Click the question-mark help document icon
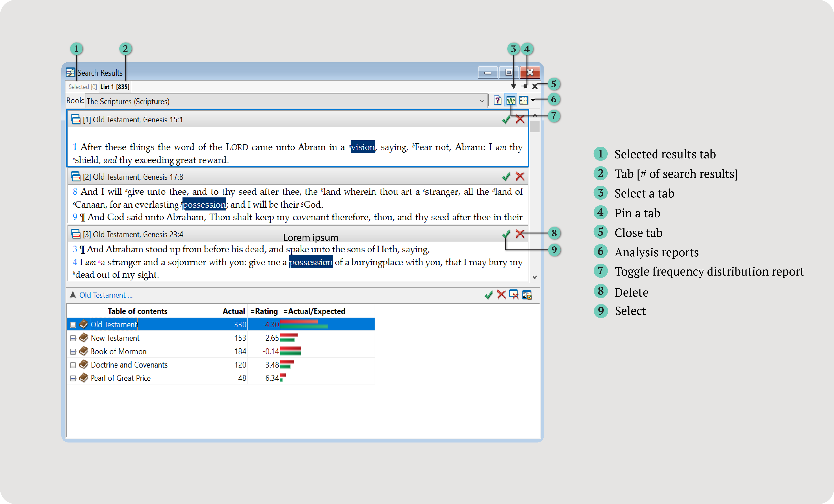The image size is (834, 504). (x=497, y=101)
